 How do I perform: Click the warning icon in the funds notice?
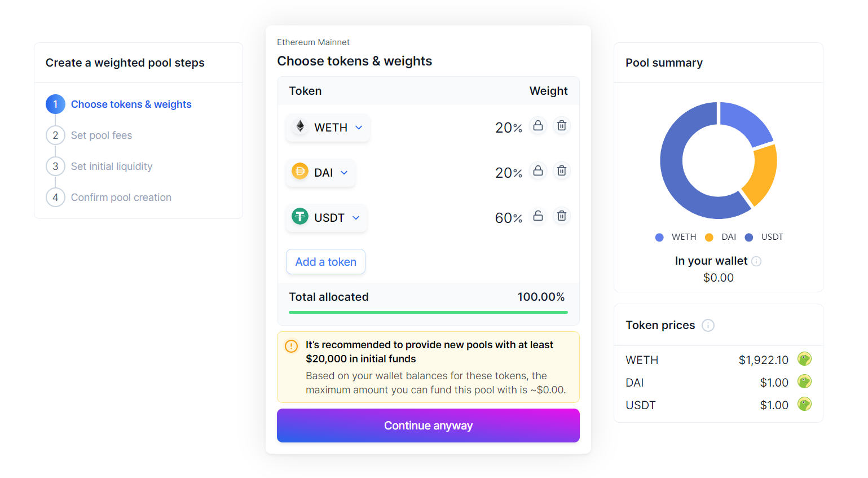(x=291, y=346)
